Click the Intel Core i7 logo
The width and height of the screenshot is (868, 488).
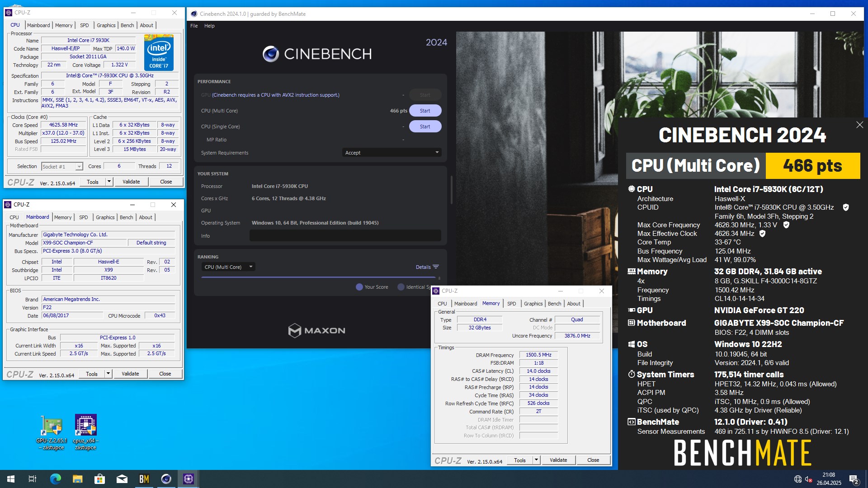point(159,52)
